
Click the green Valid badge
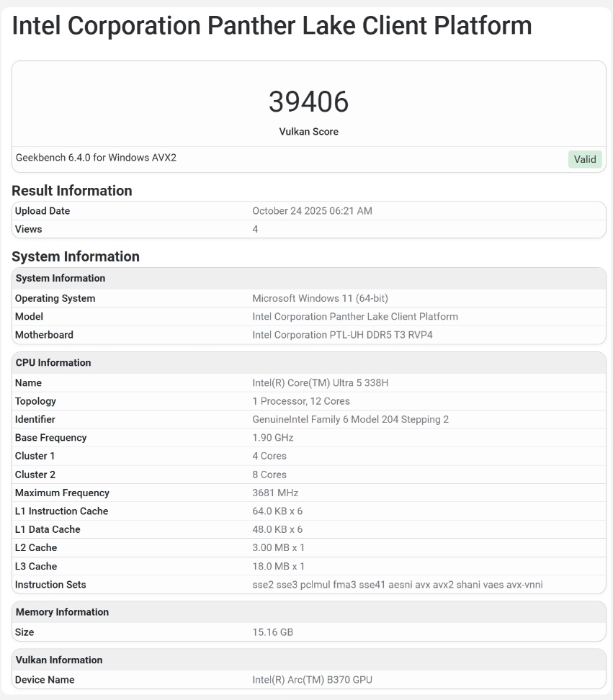tap(584, 159)
